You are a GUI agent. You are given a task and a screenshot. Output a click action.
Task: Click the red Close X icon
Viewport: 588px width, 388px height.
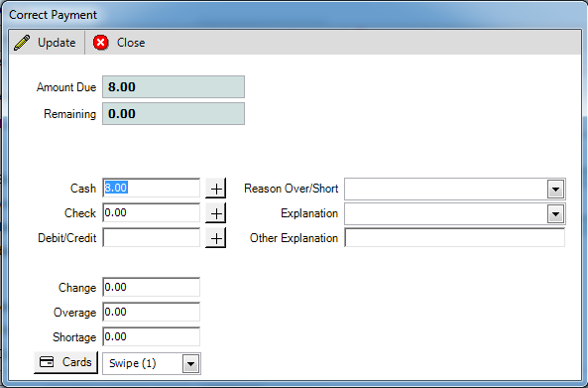pos(101,43)
